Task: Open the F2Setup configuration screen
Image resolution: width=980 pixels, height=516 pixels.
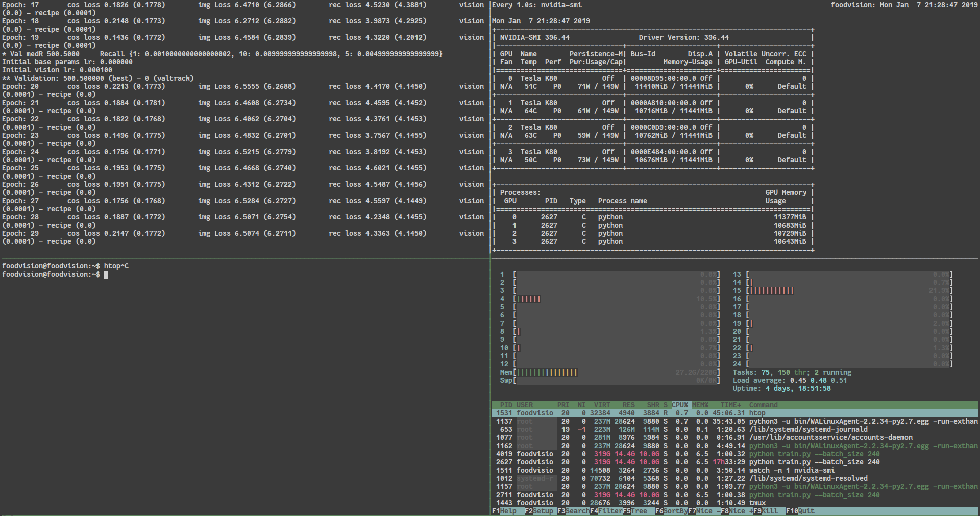Action: [540, 511]
